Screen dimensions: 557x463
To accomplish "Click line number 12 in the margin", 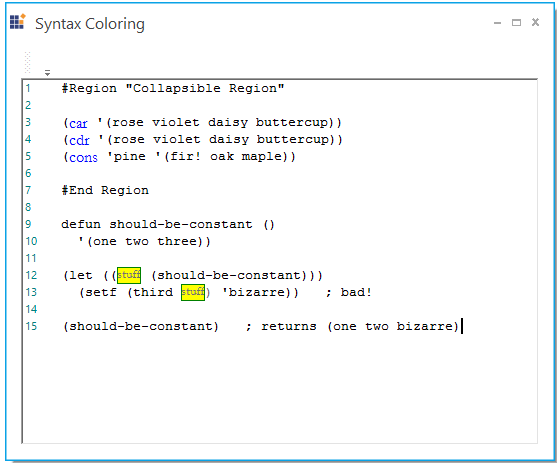I will pos(31,275).
